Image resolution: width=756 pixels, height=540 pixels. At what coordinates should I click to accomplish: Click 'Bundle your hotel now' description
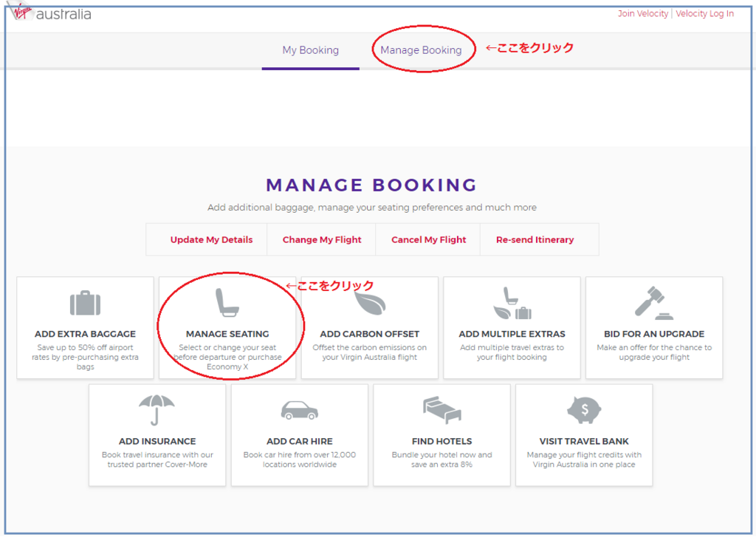(441, 460)
